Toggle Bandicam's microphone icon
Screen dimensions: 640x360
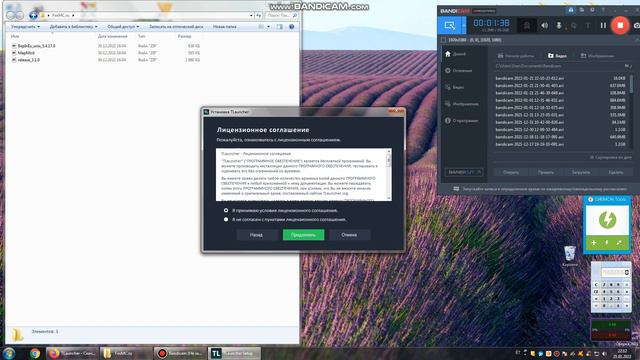pyautogui.click(x=559, y=25)
